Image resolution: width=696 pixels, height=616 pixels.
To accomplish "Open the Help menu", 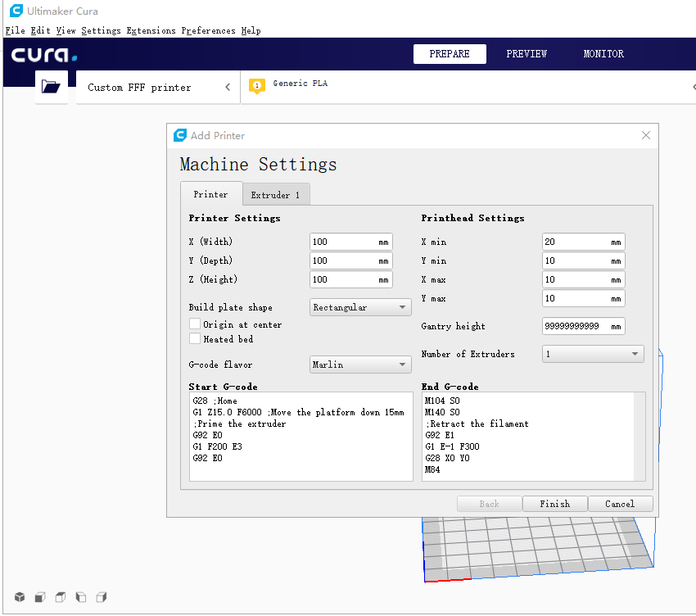I will 251,30.
